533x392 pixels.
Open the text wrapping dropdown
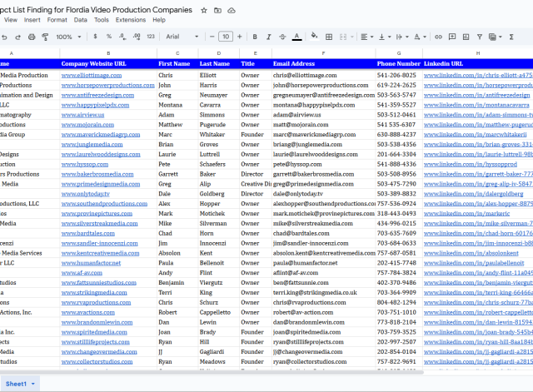pyautogui.click(x=402, y=37)
